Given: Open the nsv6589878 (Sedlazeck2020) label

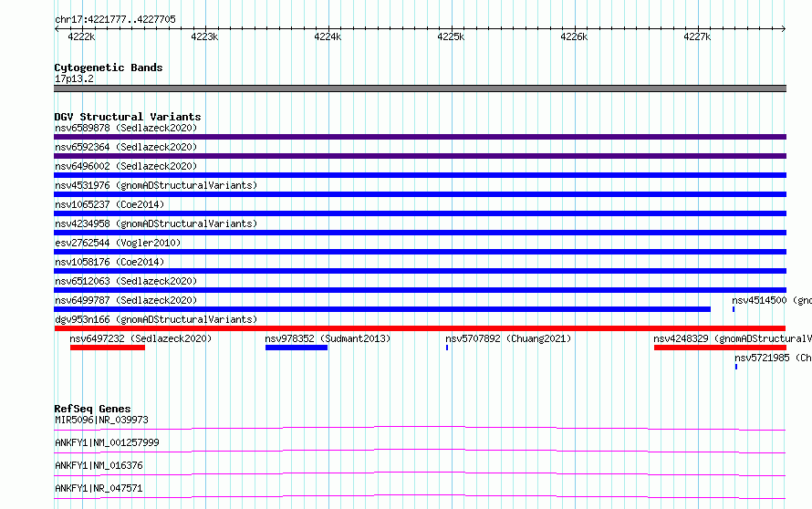Looking at the screenshot, I should click(x=126, y=128).
